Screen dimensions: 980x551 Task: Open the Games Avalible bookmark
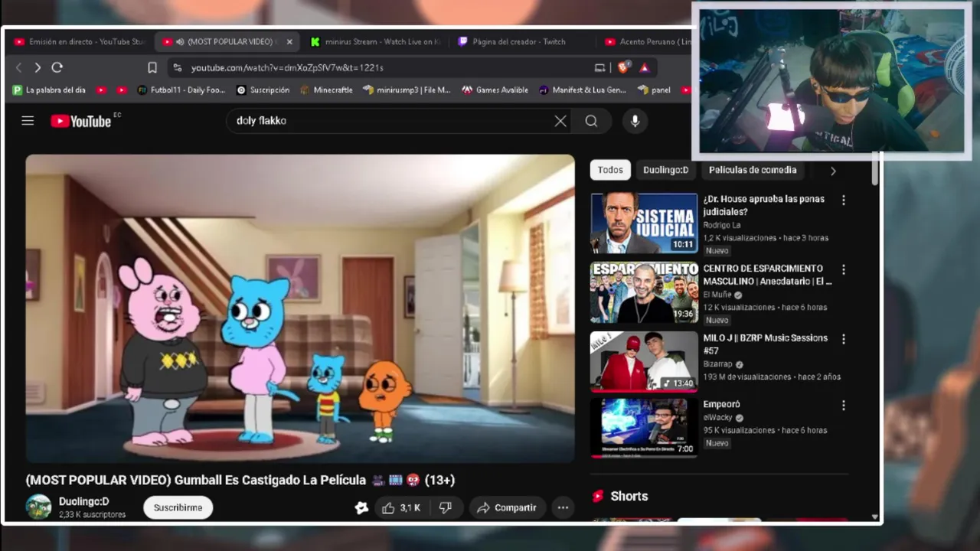495,90
